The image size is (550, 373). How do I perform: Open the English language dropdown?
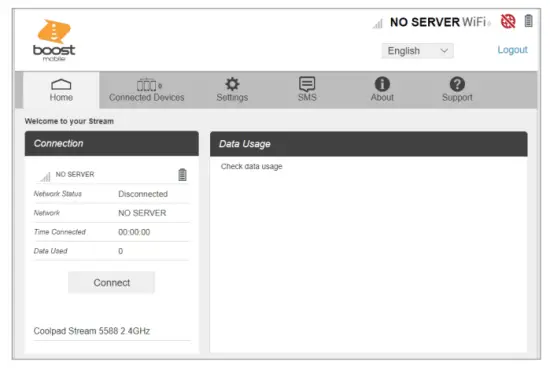[417, 51]
